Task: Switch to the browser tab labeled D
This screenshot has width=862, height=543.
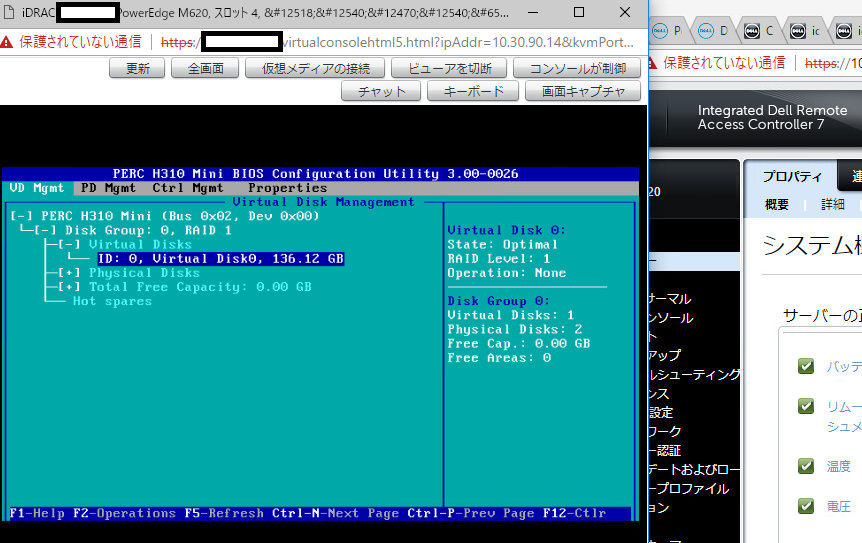Action: 713,31
